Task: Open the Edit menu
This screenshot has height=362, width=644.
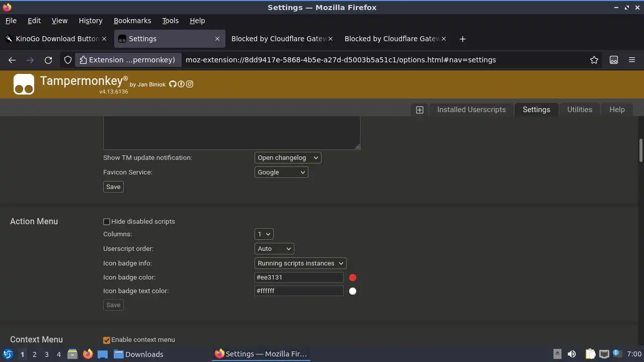Action: (34, 21)
